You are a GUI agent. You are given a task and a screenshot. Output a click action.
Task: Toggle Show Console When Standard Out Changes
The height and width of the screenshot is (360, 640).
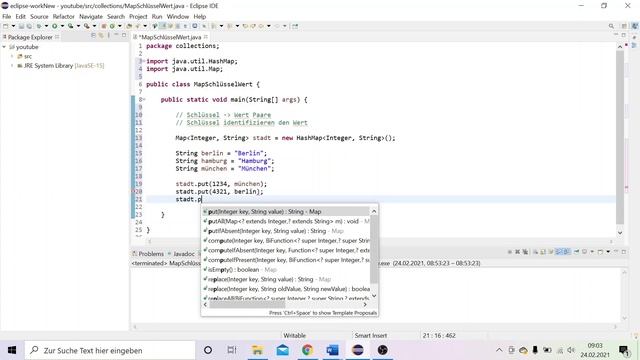[x=559, y=252]
